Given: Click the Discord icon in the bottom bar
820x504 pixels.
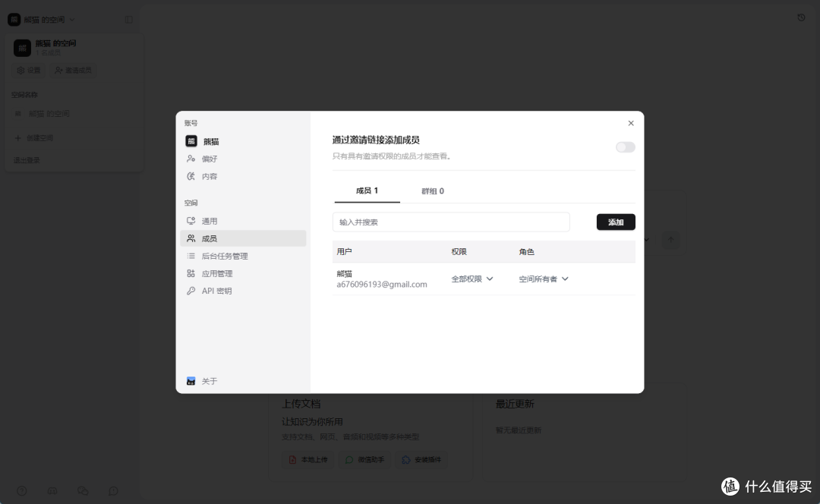Looking at the screenshot, I should click(52, 491).
